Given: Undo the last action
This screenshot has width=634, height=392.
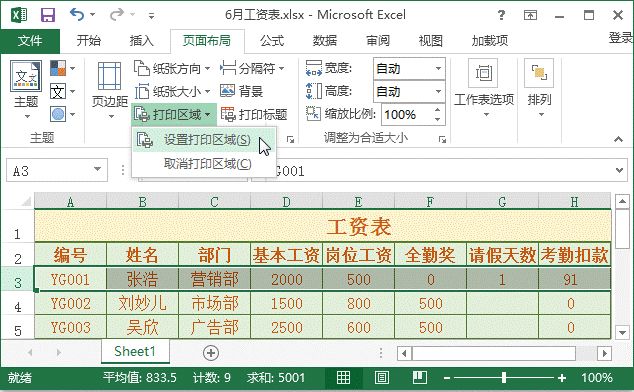Looking at the screenshot, I should (77, 15).
